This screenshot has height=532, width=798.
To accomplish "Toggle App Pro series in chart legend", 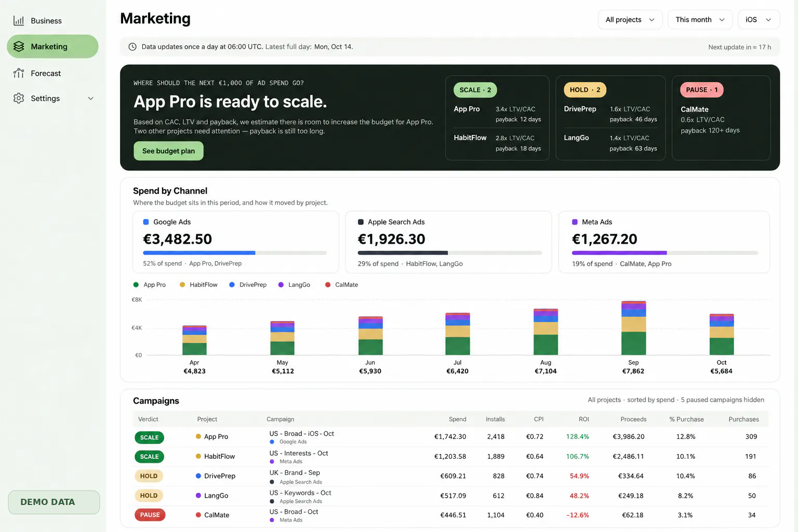I will (x=150, y=285).
